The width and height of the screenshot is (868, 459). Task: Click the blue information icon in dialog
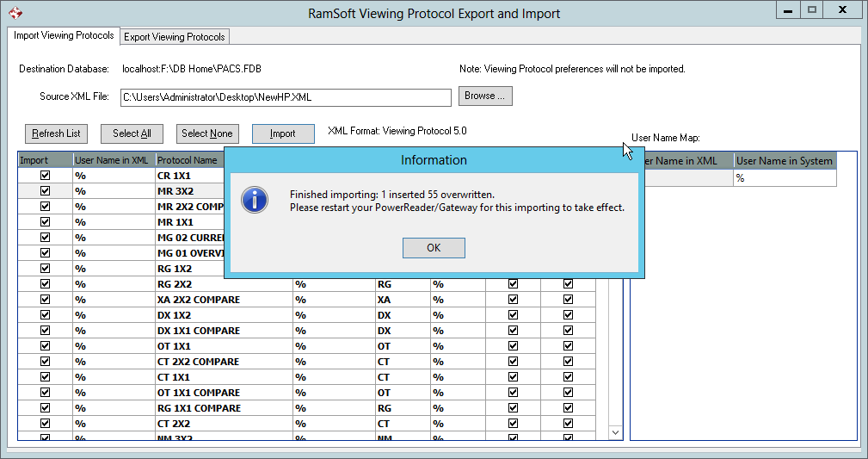coord(255,198)
